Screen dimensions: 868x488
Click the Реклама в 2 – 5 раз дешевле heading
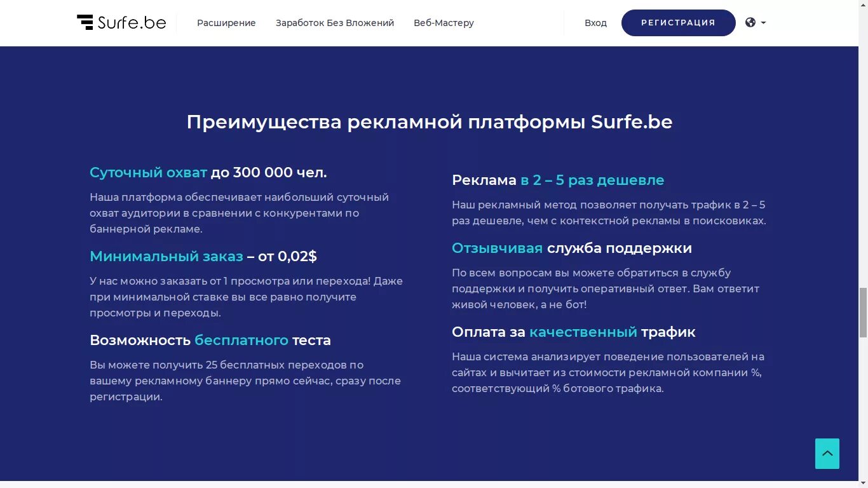point(558,180)
